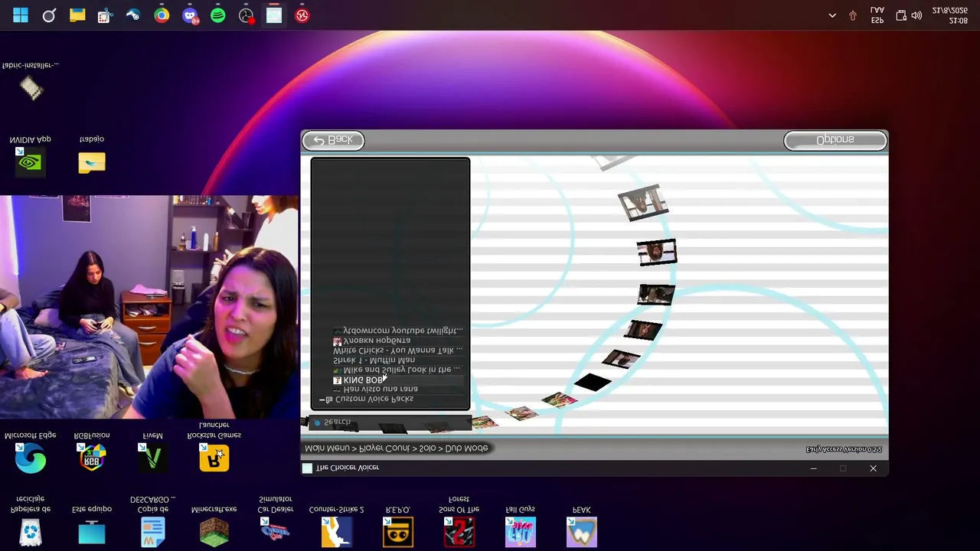Select the Rockstar Games Launcher shortcut

(x=214, y=446)
